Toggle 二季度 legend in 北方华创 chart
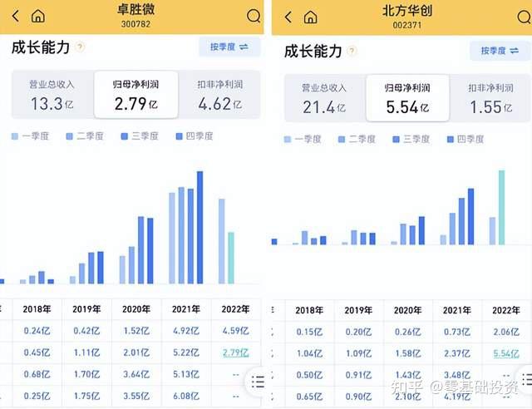Screen dimensions: 532x409 357,139
